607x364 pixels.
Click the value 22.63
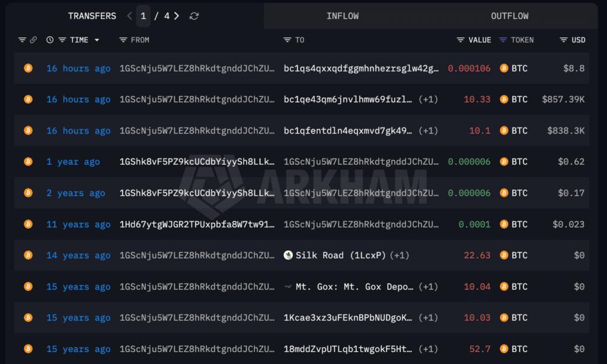(477, 256)
